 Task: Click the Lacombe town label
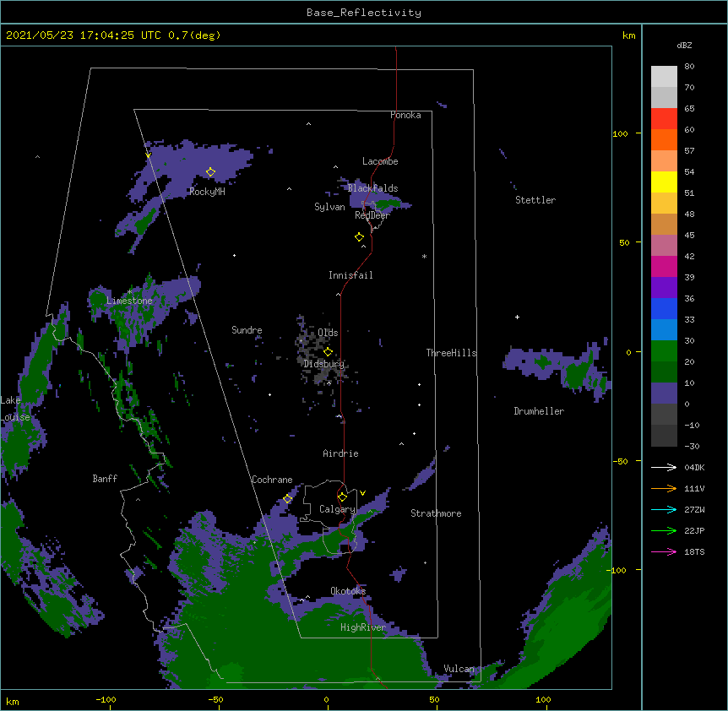[x=380, y=161]
